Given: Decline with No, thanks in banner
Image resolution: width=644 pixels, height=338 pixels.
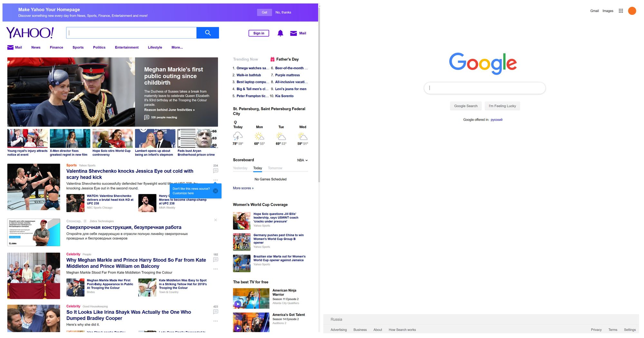Looking at the screenshot, I should coord(283,12).
